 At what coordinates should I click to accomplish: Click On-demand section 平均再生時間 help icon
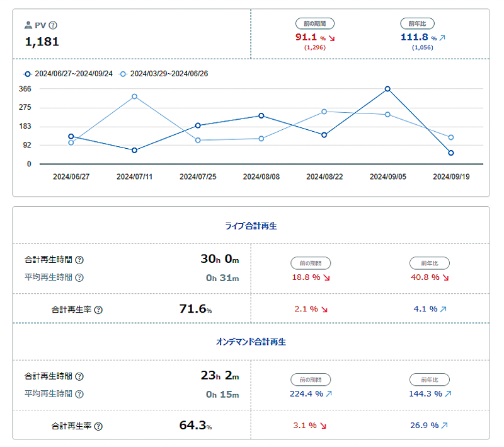pos(79,394)
